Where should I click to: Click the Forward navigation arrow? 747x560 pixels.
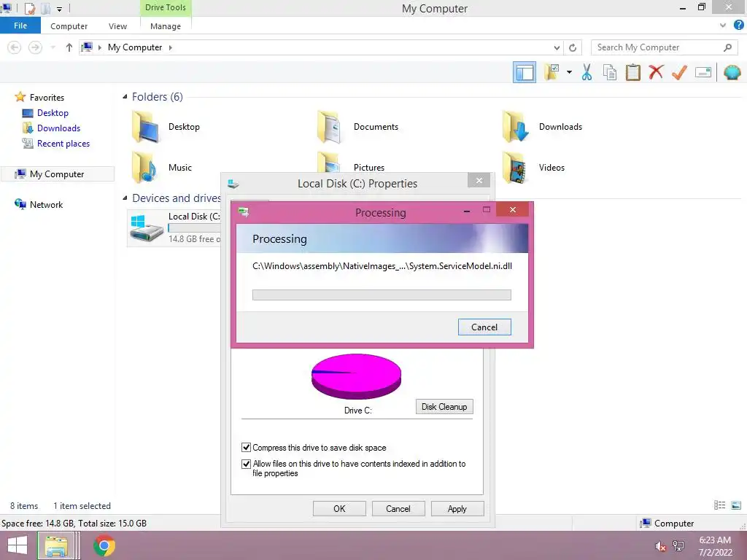35,47
